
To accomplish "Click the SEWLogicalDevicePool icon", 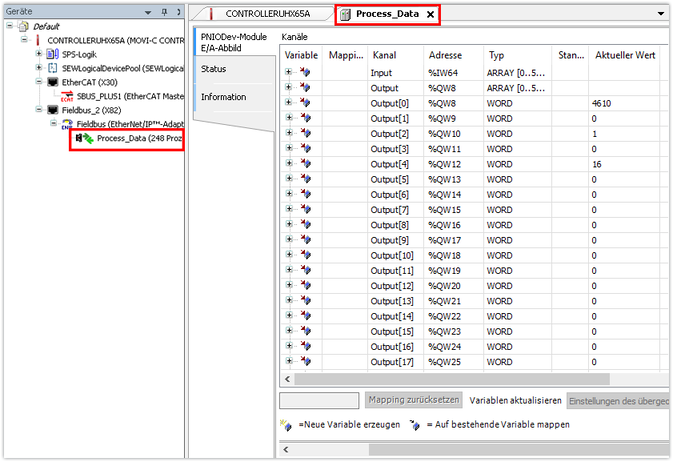I will [x=53, y=68].
